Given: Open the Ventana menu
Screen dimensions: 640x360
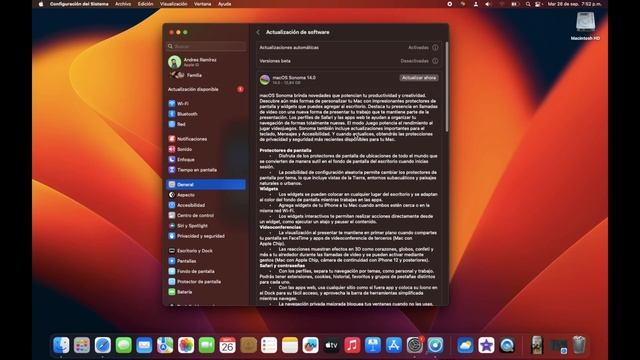Looking at the screenshot, I should click(202, 4).
